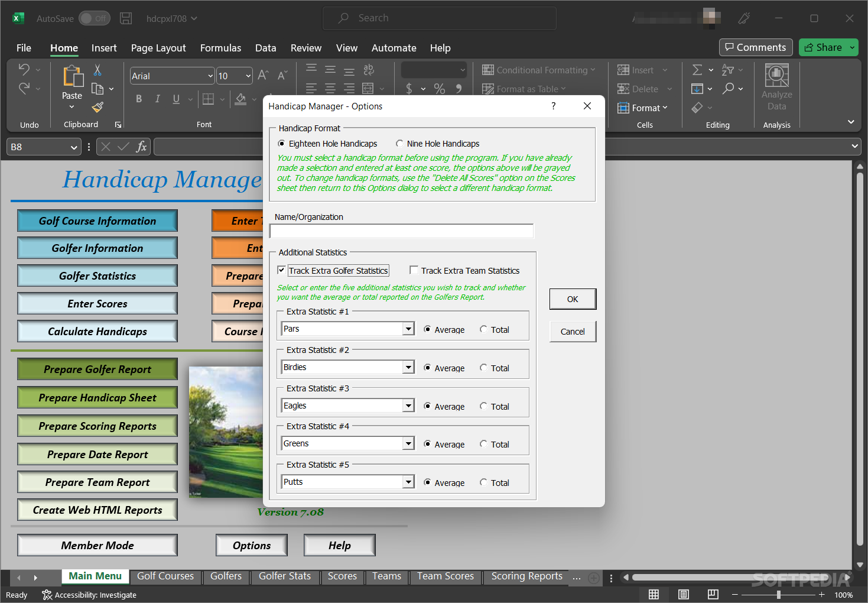
Task: Open the Formulas ribbon tab
Action: [220, 48]
